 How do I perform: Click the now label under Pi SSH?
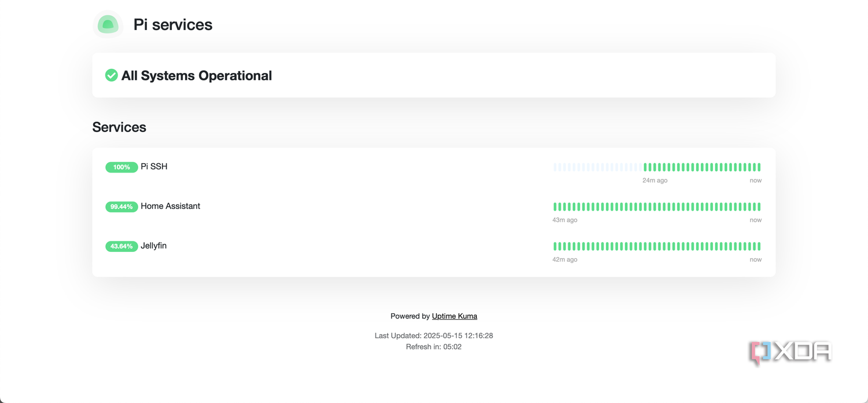(756, 181)
